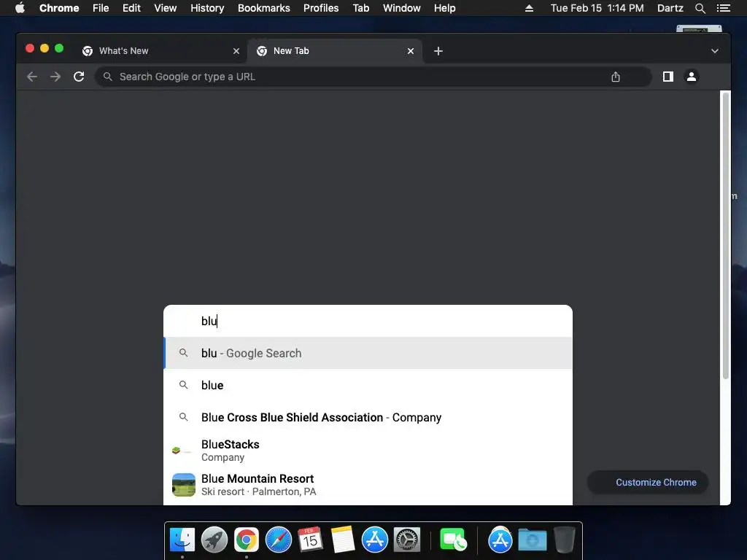Click the search box containing blu
The width and height of the screenshot is (747, 560).
pyautogui.click(x=368, y=321)
